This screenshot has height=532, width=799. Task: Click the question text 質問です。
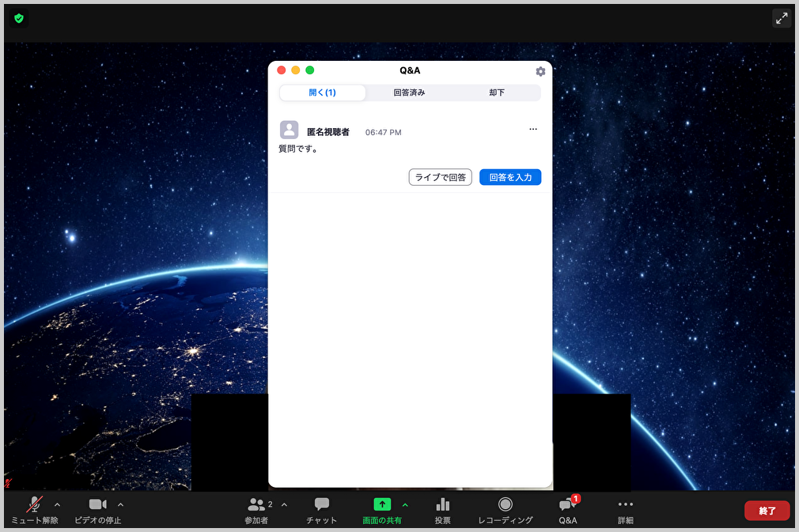[x=298, y=149]
